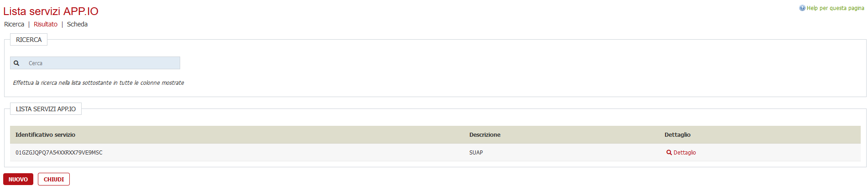868x196 pixels.
Task: Switch to the Risultato tab
Action: (46, 24)
